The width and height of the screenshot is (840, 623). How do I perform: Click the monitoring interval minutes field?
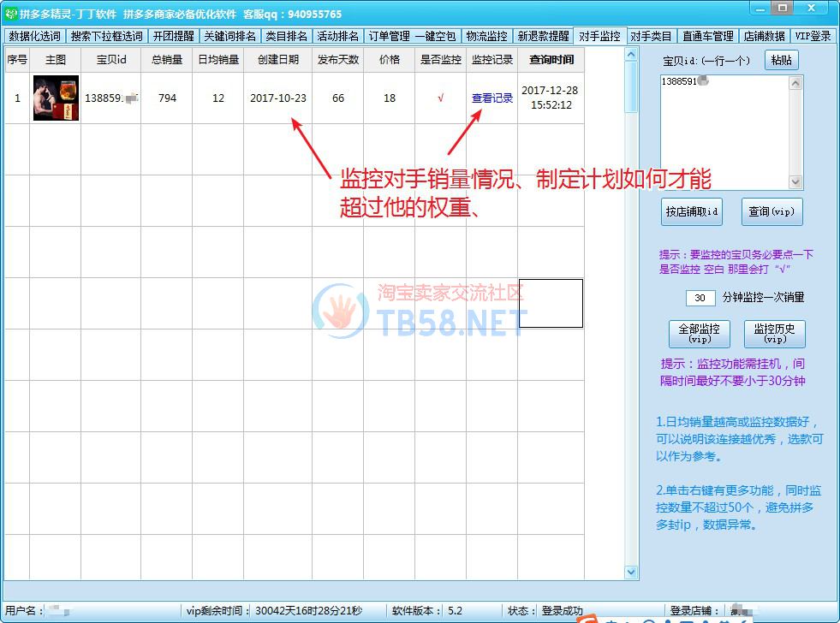pos(700,298)
